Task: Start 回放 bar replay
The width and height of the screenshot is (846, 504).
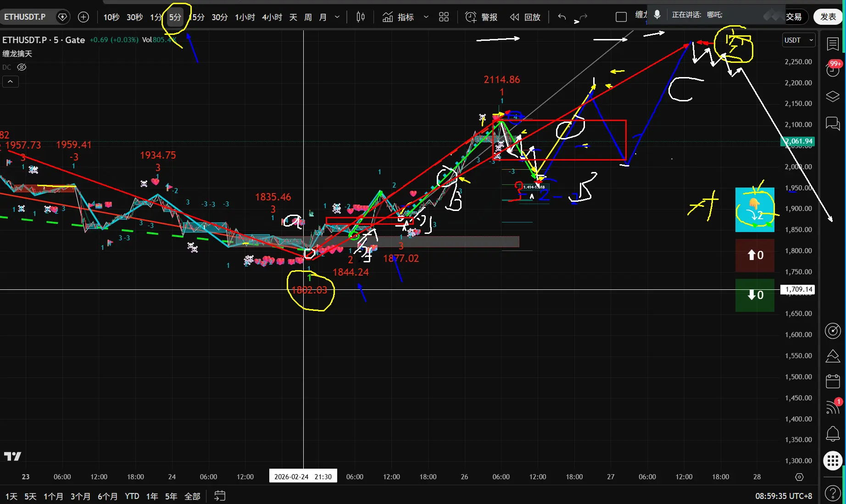Action: click(525, 17)
